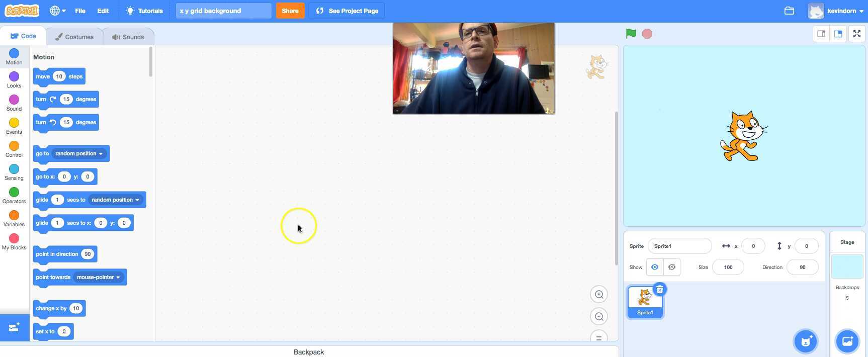The height and width of the screenshot is (357, 868).
Task: Click the green flag to run
Action: [x=631, y=34]
